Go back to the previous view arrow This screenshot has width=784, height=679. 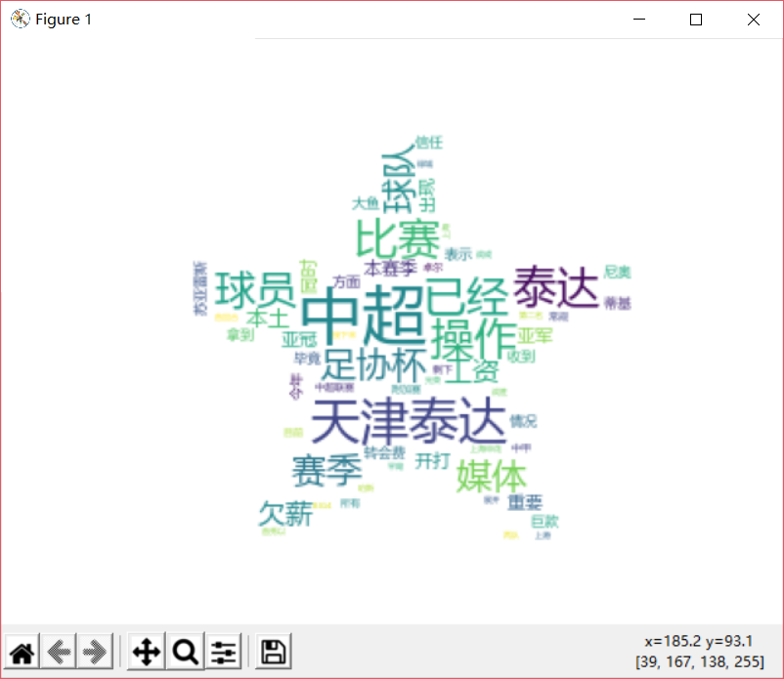click(x=59, y=652)
